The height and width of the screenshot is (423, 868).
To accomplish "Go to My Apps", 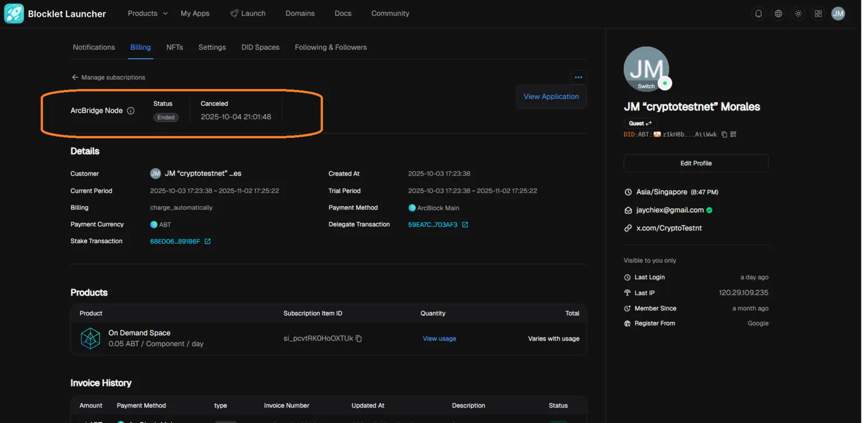I will [x=195, y=14].
